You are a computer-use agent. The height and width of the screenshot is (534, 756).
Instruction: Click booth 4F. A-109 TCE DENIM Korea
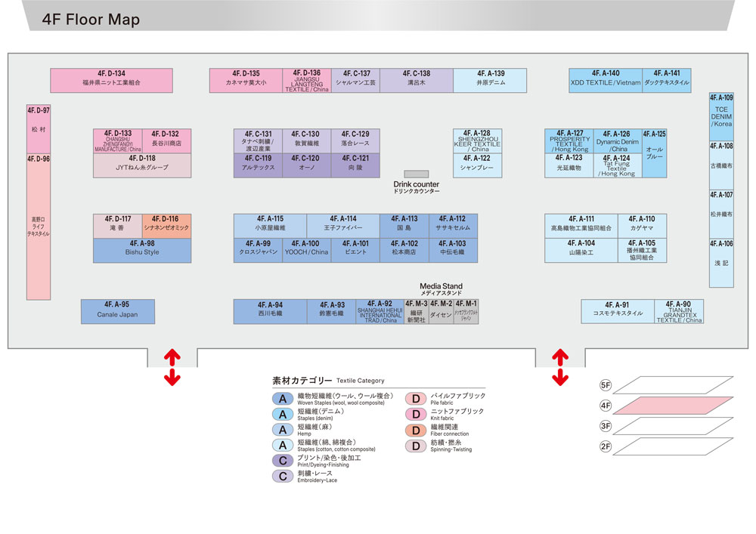[721, 117]
